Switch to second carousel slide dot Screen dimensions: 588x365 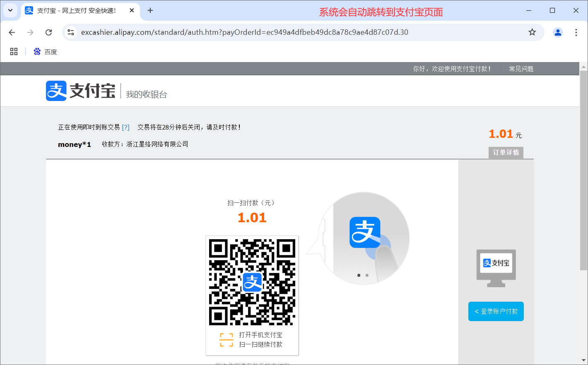point(367,275)
